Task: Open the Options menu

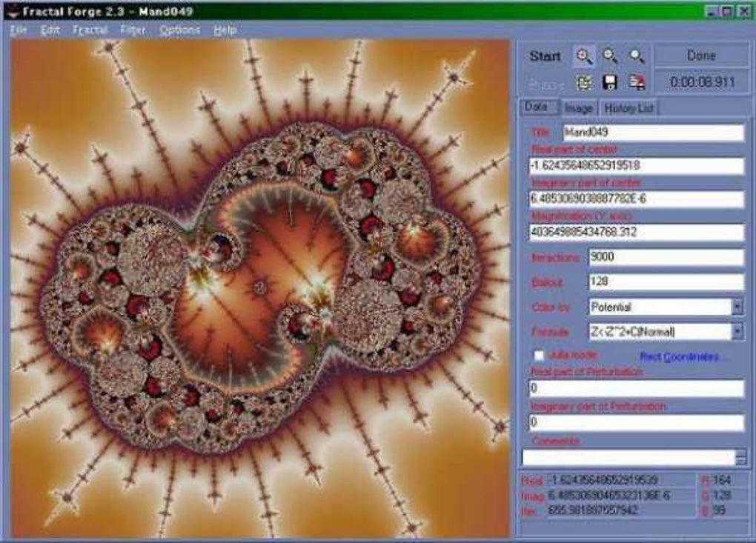Action: click(x=179, y=30)
